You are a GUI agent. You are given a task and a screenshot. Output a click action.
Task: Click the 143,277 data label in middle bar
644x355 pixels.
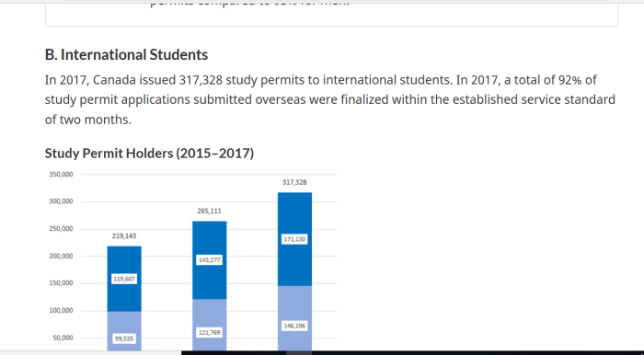click(x=209, y=259)
